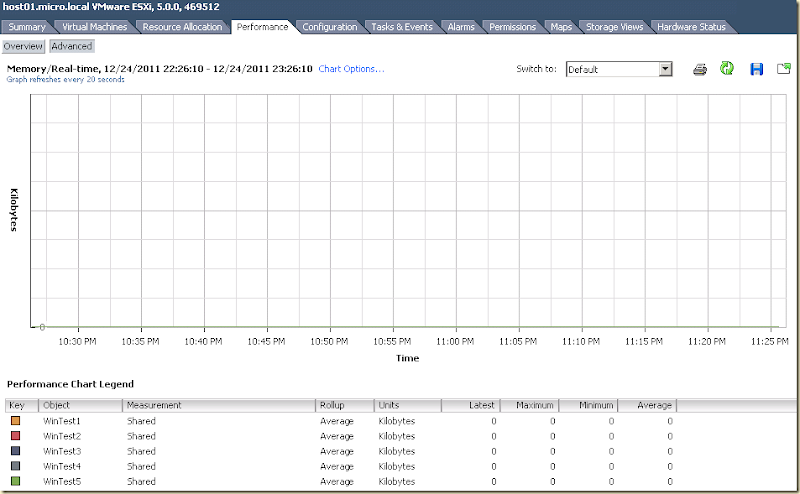The image size is (800, 494).
Task: Sort legend by Minimum column header
Action: 588,405
